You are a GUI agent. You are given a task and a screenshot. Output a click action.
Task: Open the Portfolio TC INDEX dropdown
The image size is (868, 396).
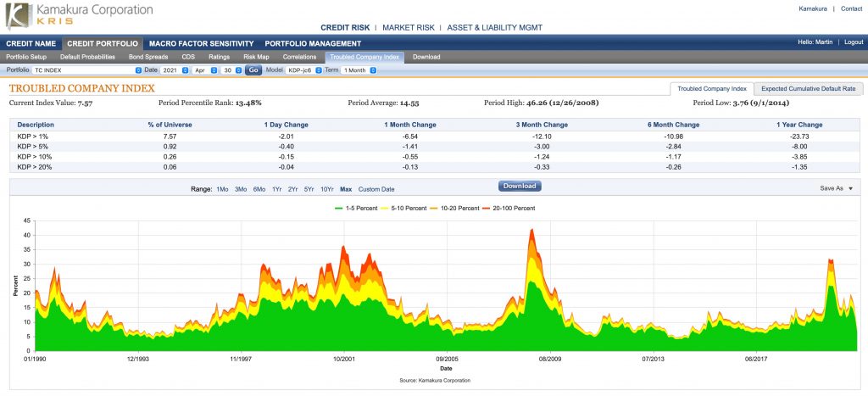click(87, 70)
